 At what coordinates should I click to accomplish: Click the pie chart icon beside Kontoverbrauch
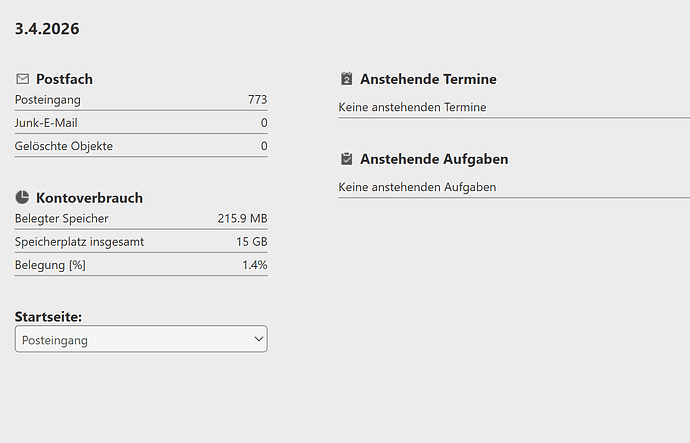click(x=23, y=197)
